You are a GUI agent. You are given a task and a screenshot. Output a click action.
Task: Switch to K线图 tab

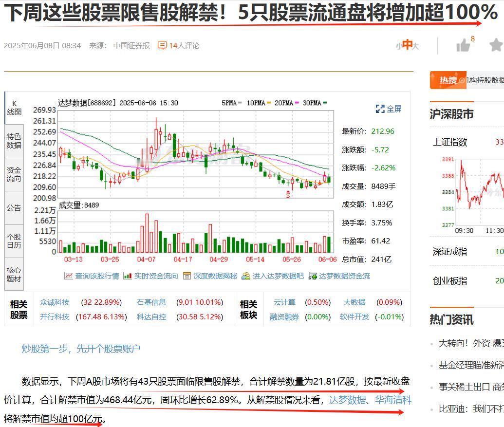[x=14, y=108]
